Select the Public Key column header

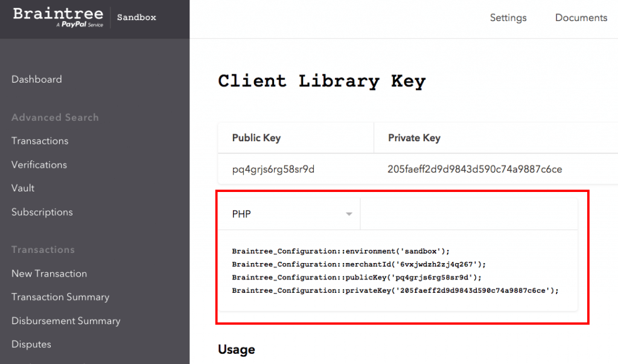pyautogui.click(x=256, y=138)
